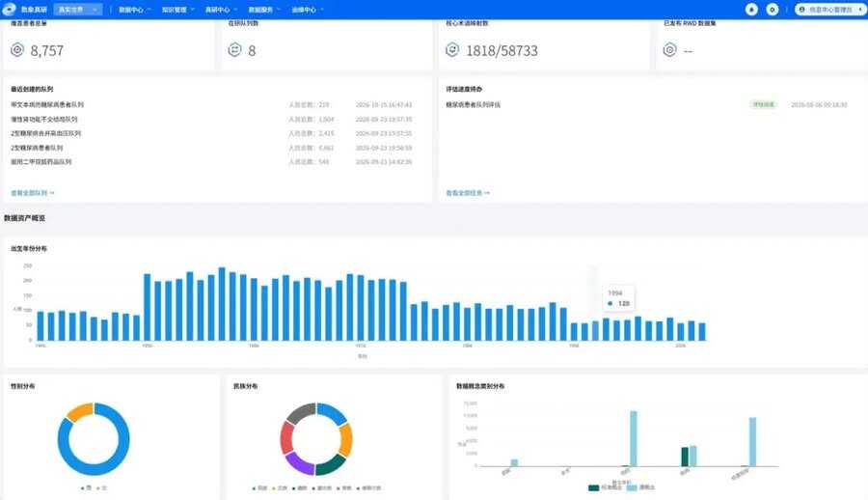Screen dimensions: 868x500
Task: Expand the user account dropdown at top right
Action: (830, 10)
